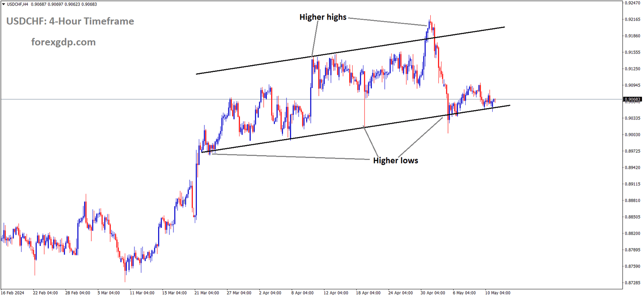644x297 pixels.
Task: Click the 11 Mar 04:00 date label
Action: pos(142,293)
